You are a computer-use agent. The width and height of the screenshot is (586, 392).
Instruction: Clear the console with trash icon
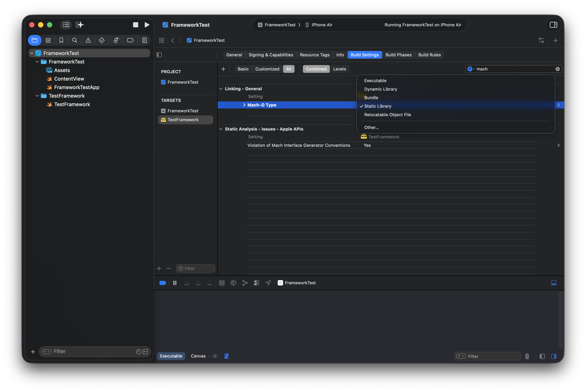(527, 356)
